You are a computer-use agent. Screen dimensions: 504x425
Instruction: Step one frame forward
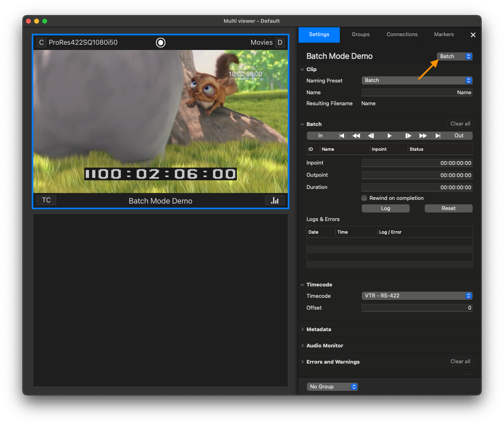[x=408, y=136]
